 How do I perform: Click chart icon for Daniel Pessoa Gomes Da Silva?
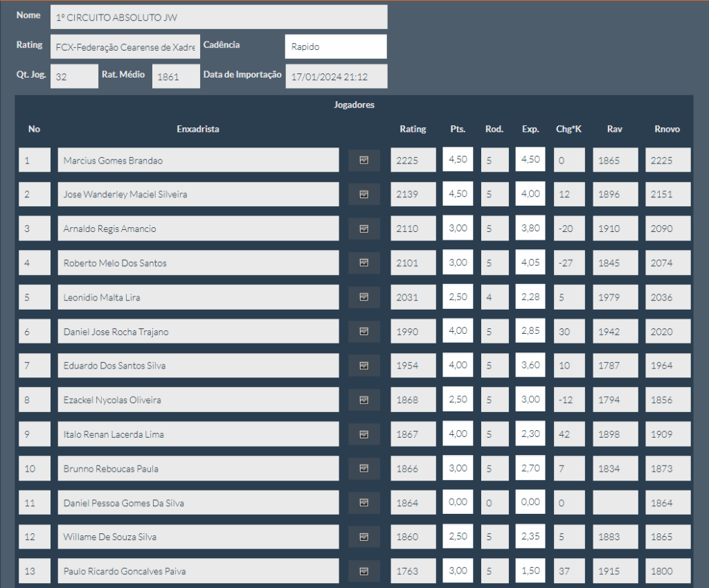point(364,503)
